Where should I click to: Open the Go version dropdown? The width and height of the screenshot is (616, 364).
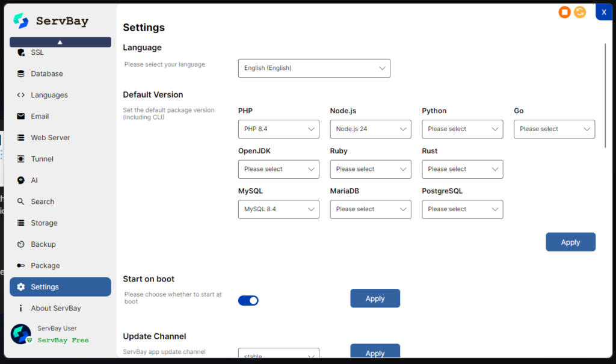point(554,129)
